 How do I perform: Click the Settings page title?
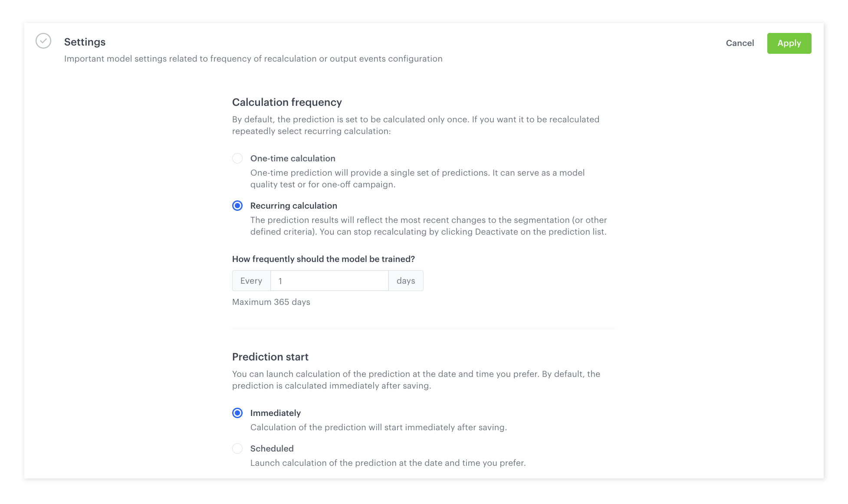click(85, 42)
